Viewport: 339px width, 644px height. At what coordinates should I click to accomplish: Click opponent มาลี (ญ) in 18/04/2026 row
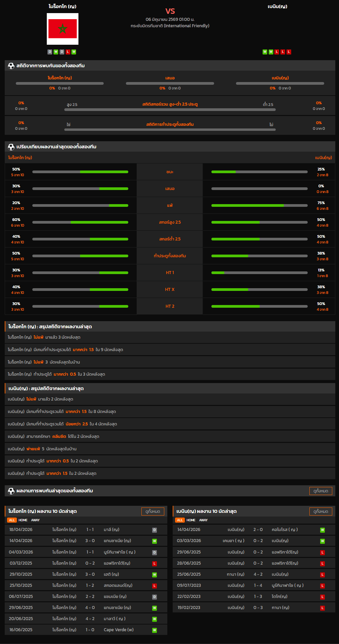click(x=111, y=530)
